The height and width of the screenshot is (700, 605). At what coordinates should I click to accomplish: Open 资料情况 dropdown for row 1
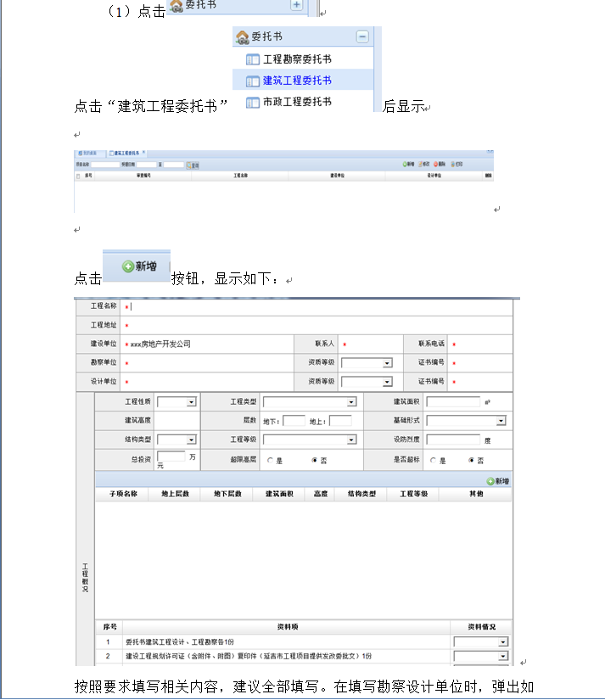click(x=502, y=643)
